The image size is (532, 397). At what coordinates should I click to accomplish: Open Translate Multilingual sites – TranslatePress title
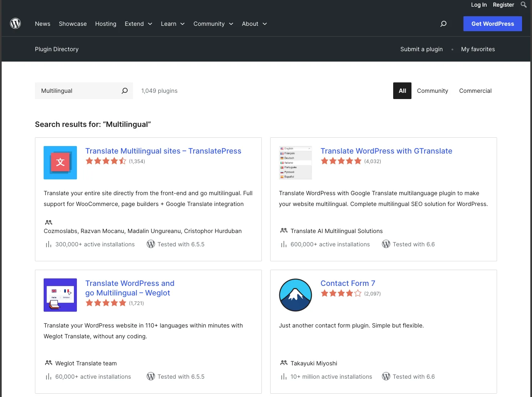(x=163, y=151)
